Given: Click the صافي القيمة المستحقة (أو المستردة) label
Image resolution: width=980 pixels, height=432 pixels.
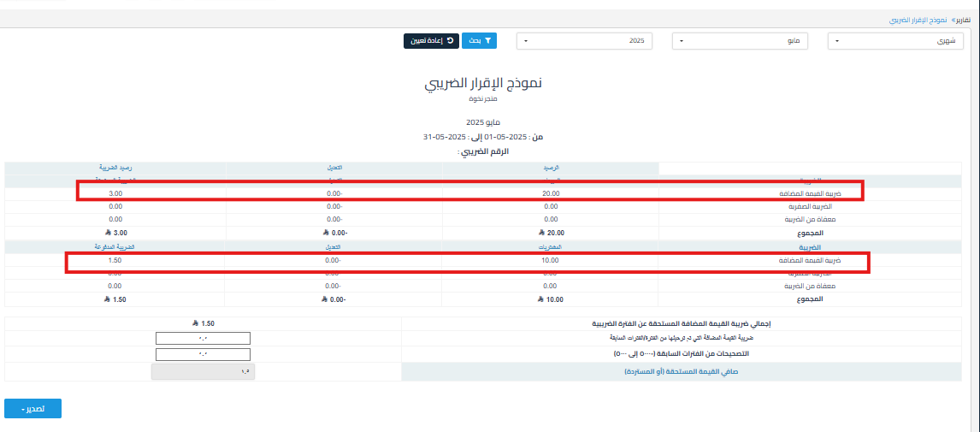Looking at the screenshot, I should point(681,371).
